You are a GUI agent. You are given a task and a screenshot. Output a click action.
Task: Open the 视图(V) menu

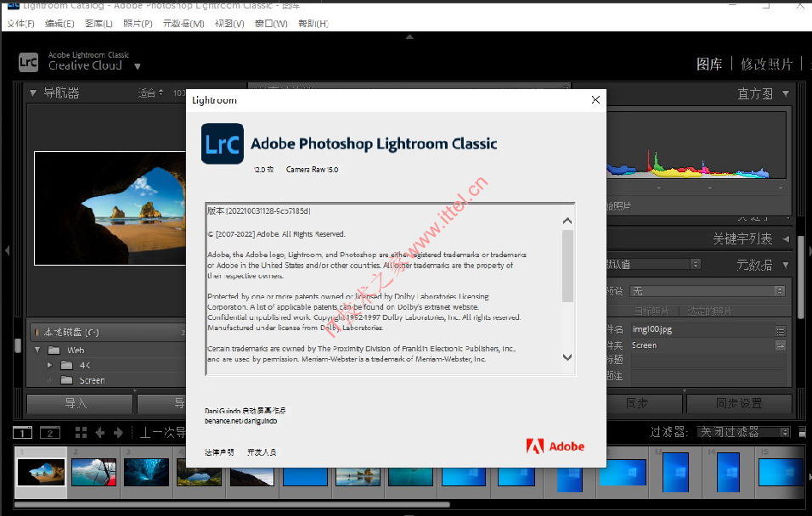click(229, 24)
